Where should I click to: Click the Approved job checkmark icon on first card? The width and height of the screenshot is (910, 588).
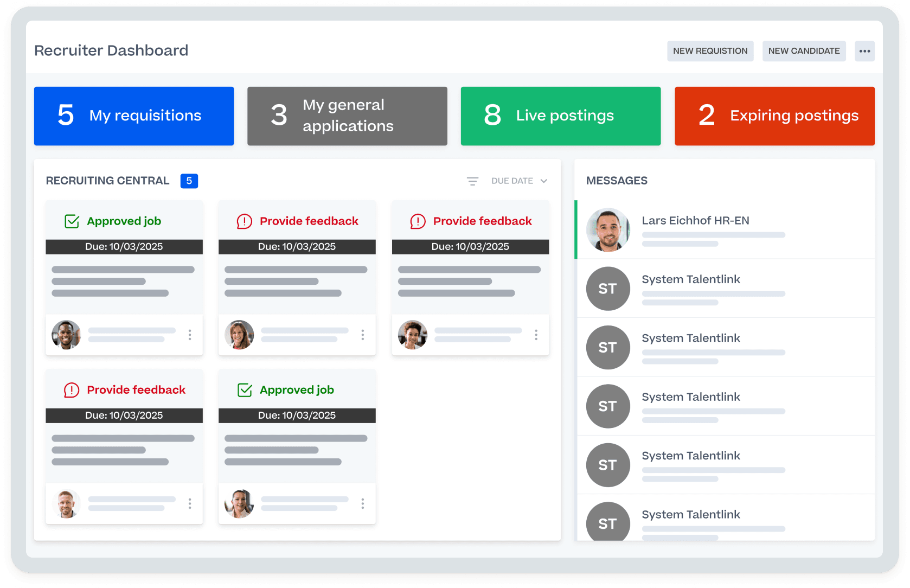click(71, 221)
